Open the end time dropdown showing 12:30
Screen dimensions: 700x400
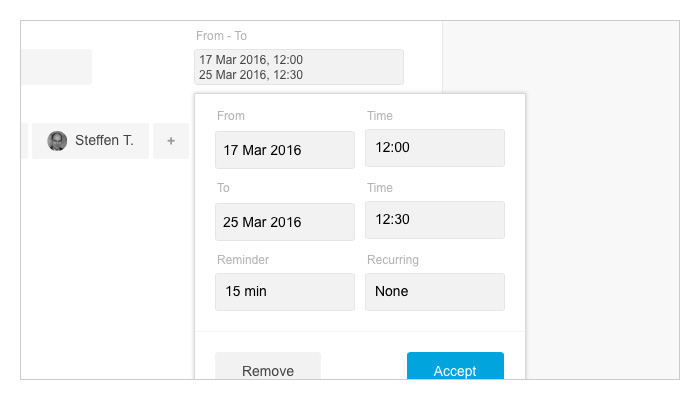pyautogui.click(x=435, y=220)
